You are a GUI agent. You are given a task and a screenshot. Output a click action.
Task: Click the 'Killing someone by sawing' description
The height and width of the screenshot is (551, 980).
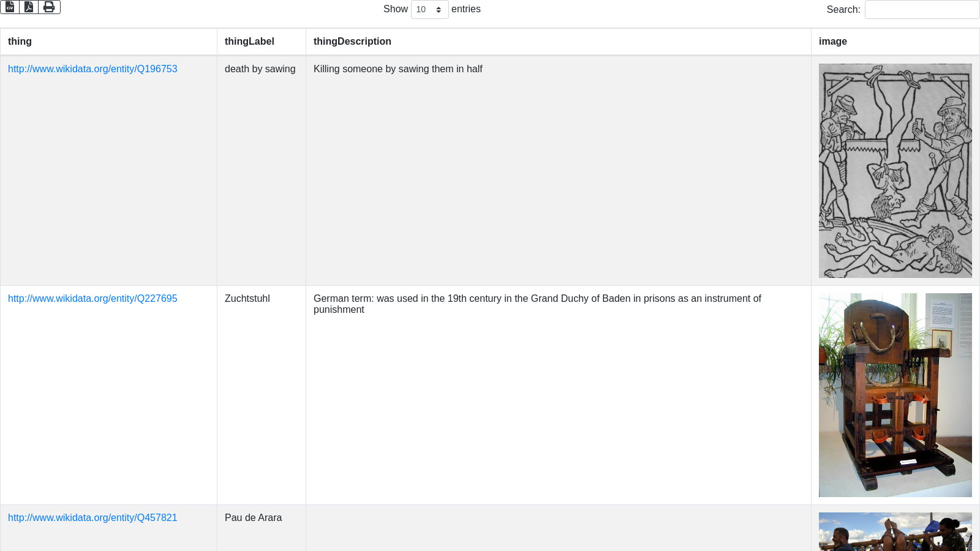pyautogui.click(x=398, y=69)
